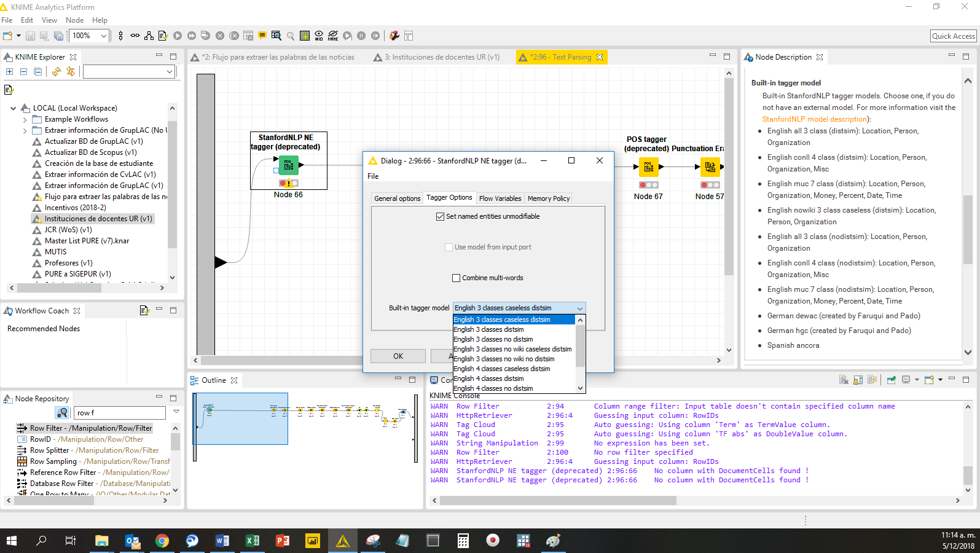This screenshot has height=553, width=980.
Task: Click Execute all executable nodes icon
Action: [x=192, y=36]
